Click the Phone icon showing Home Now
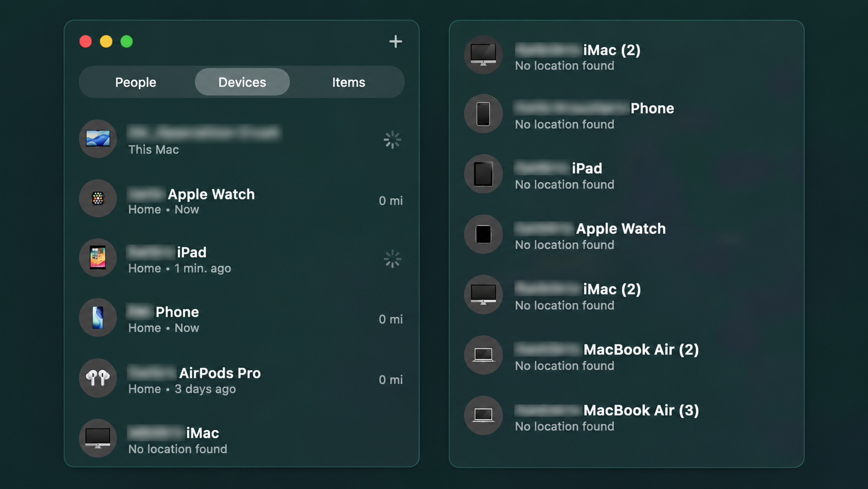The image size is (868, 489). (98, 318)
